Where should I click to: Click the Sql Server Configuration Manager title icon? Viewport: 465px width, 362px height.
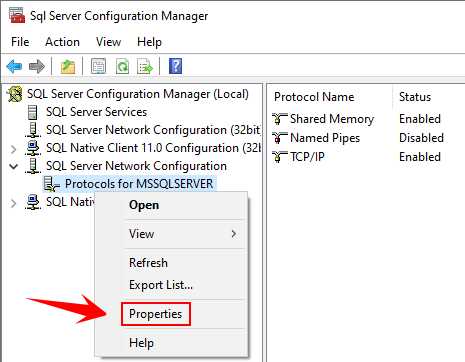point(17,15)
